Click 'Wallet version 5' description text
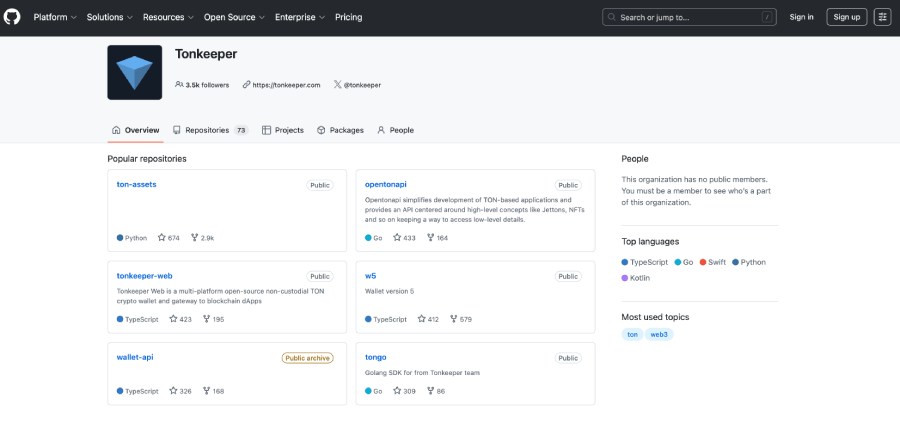900x423 pixels. tap(389, 292)
